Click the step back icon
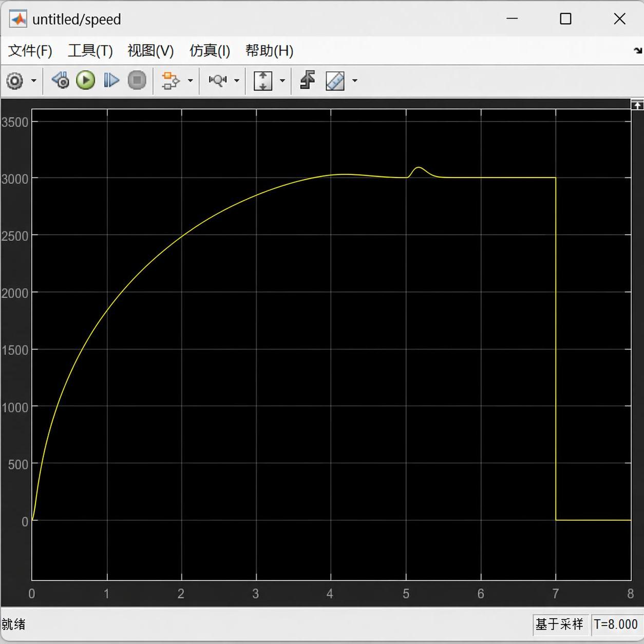 point(61,81)
